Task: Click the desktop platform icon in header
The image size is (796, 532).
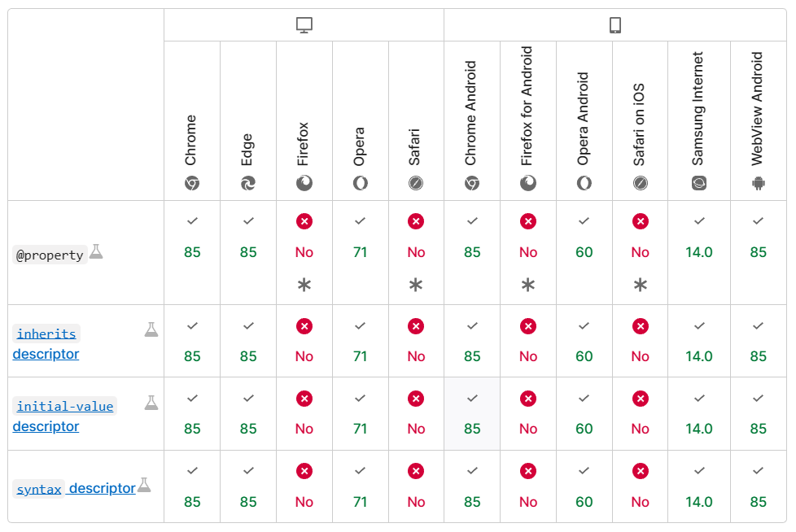Action: coord(304,26)
